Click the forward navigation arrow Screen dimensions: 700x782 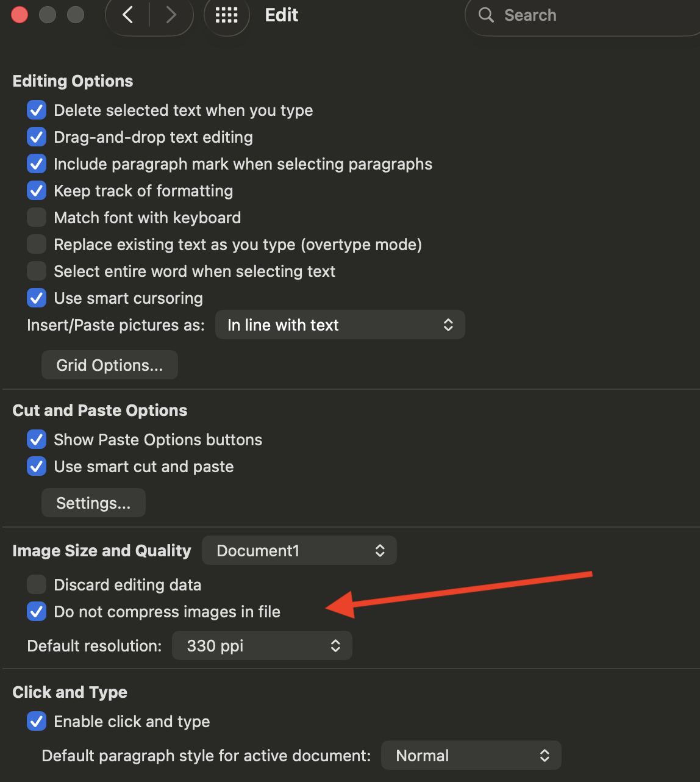coord(171,15)
